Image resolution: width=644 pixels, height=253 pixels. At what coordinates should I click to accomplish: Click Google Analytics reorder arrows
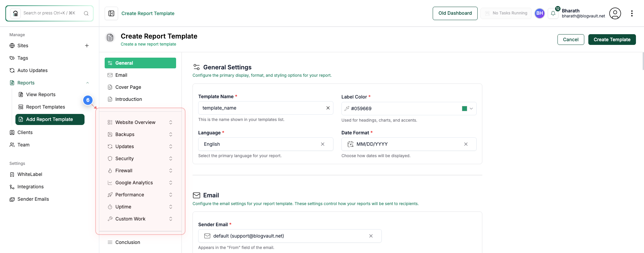click(171, 183)
